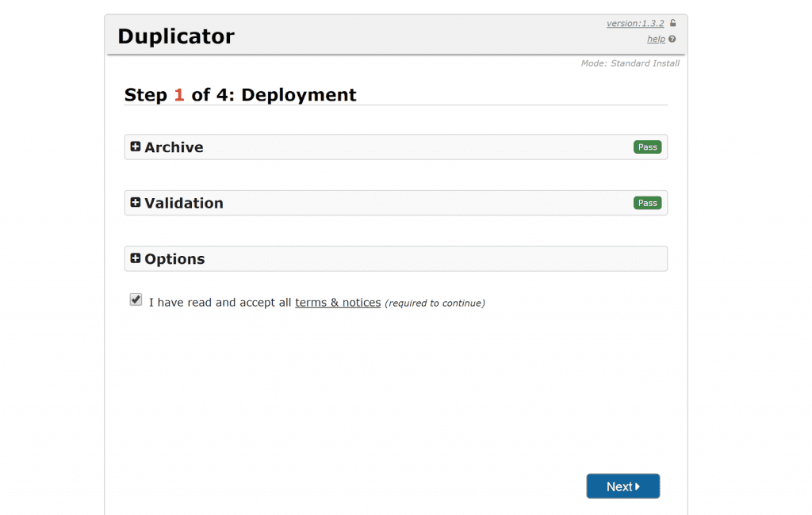Click Validation's green Pass badge

click(x=647, y=203)
